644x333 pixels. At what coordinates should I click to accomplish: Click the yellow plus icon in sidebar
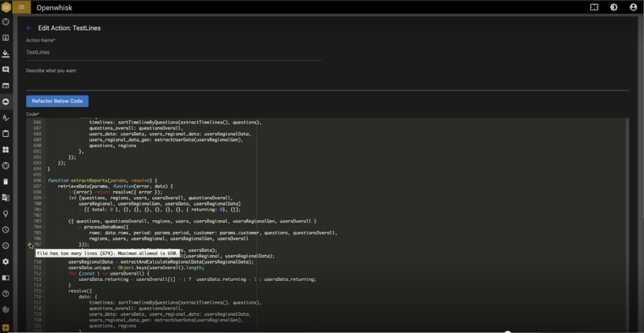point(6,327)
